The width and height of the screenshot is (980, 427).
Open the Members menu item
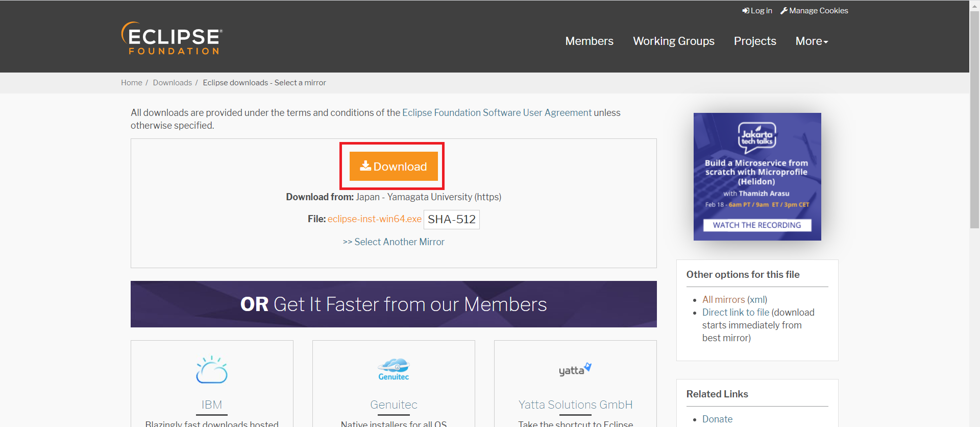tap(590, 41)
